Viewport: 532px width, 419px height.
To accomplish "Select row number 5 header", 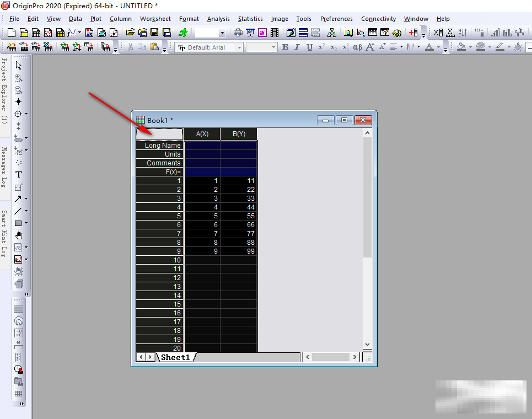I will [x=159, y=216].
